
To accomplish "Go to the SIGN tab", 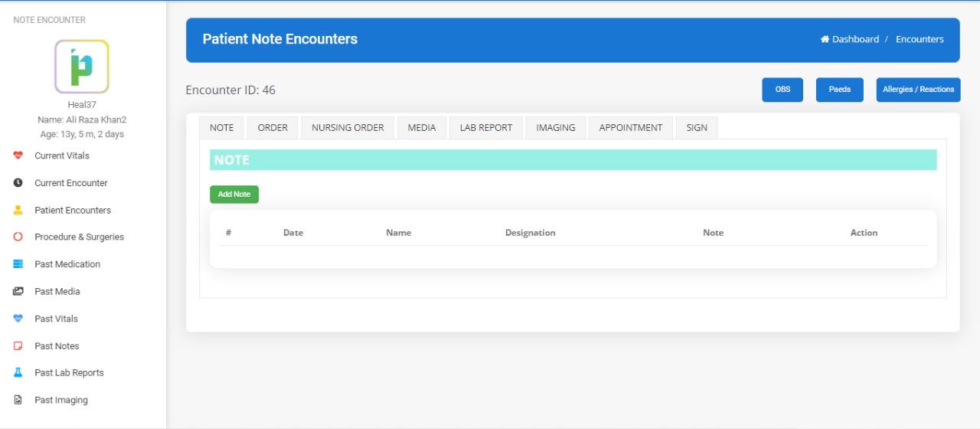I will pyautogui.click(x=697, y=128).
